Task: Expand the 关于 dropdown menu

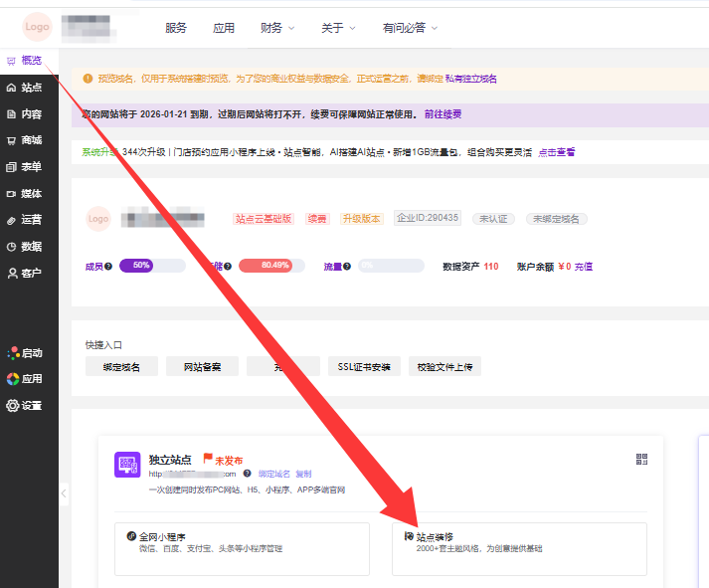Action: pos(338,28)
